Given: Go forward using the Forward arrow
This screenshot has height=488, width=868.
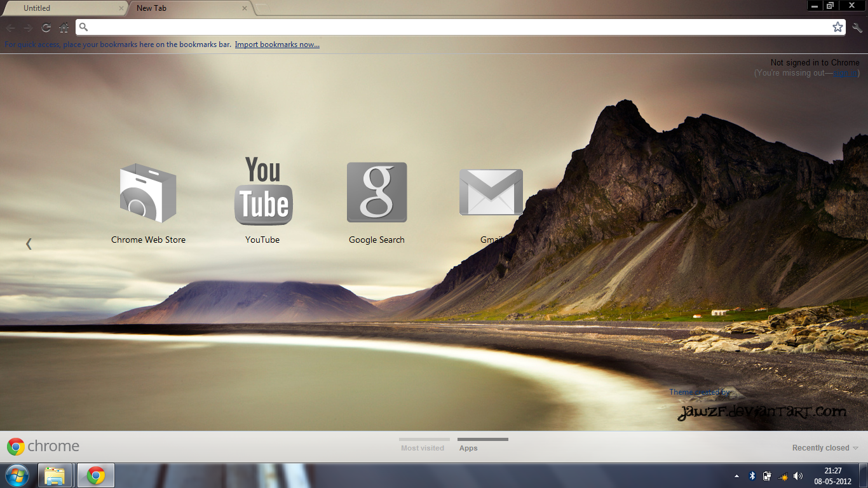Looking at the screenshot, I should click(x=28, y=27).
